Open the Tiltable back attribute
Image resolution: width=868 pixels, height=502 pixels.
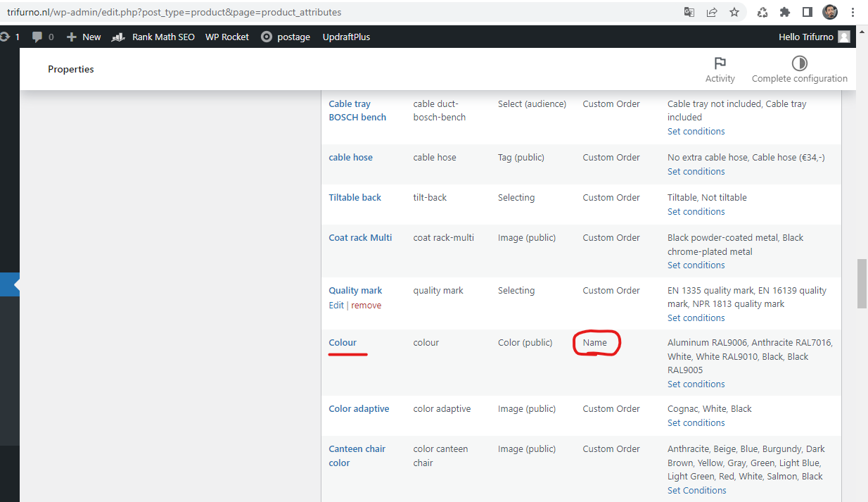[355, 198]
